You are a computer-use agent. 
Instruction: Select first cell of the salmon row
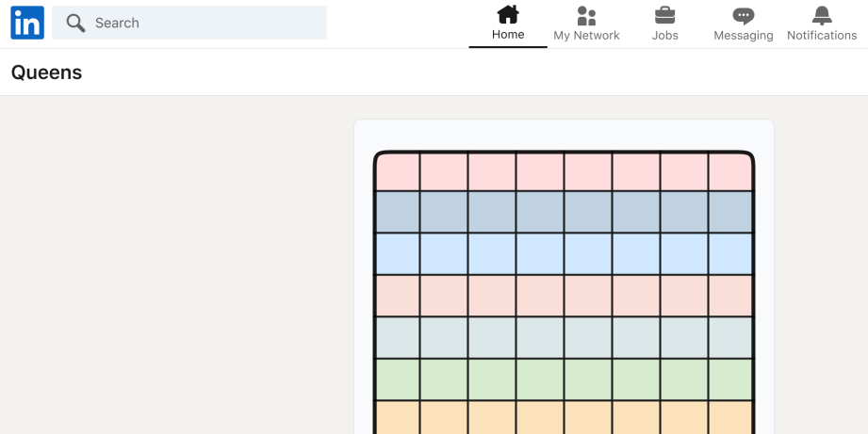click(x=397, y=296)
